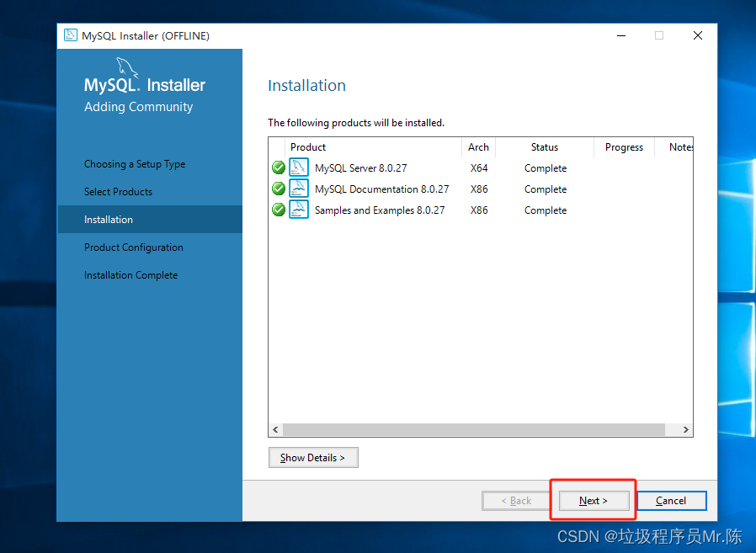756x553 pixels.
Task: Click the horizontal scrollbar left arrow
Action: point(276,429)
